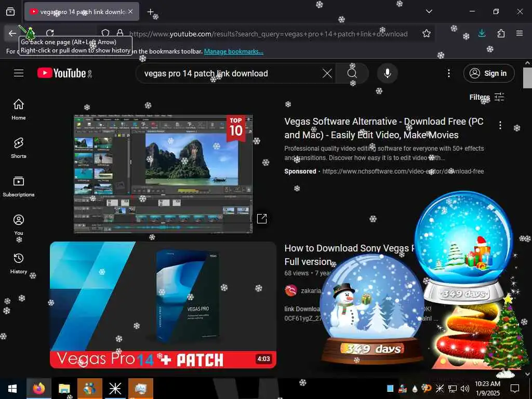Open the snowflake app in the taskbar
Image resolution: width=532 pixels, height=399 pixels.
(x=115, y=389)
